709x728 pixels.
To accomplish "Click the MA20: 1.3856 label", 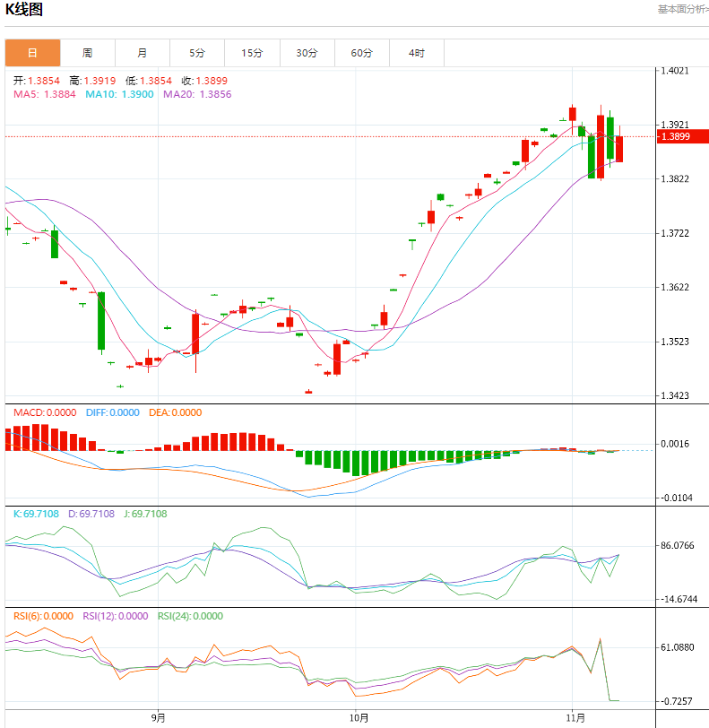I will [197, 94].
